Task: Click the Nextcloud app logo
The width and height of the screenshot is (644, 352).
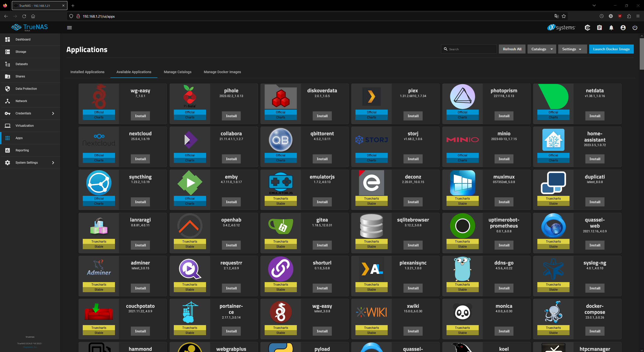Action: pyautogui.click(x=99, y=139)
